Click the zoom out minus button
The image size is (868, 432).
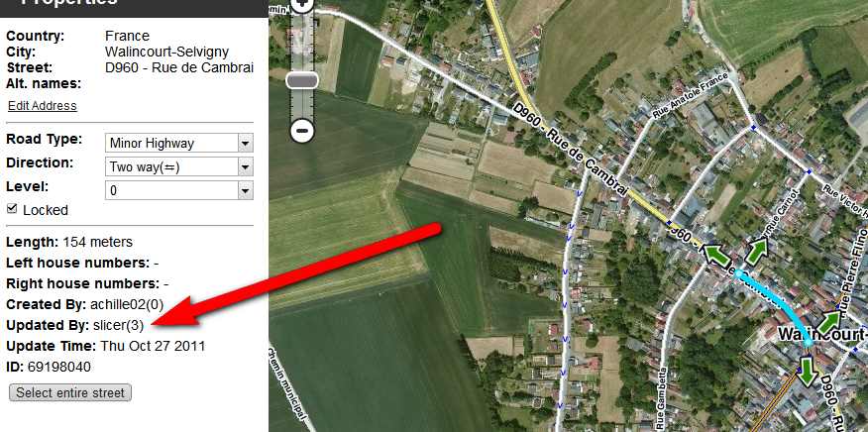pyautogui.click(x=301, y=131)
